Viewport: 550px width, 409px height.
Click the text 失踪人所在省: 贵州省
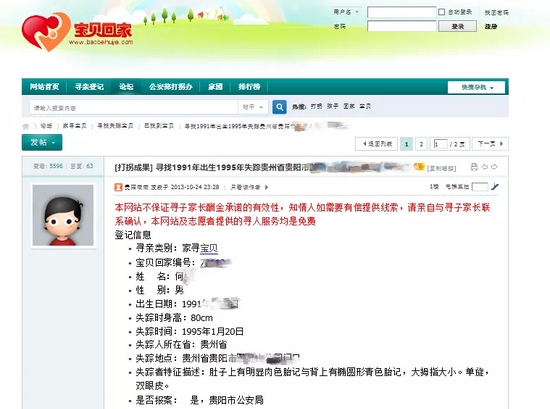coord(181,345)
